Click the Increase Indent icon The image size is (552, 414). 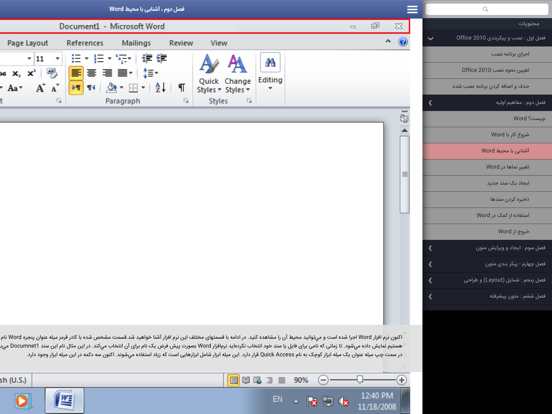[162, 58]
